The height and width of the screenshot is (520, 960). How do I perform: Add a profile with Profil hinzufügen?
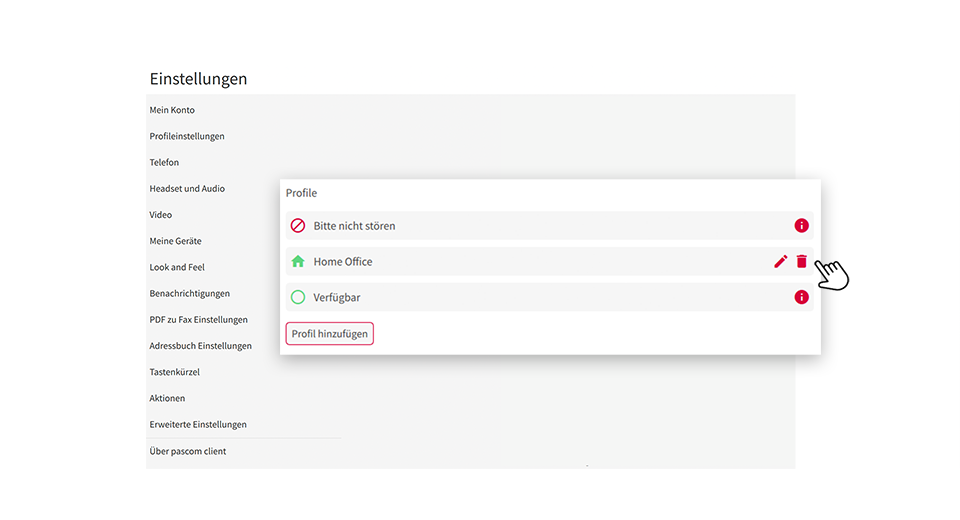point(329,334)
